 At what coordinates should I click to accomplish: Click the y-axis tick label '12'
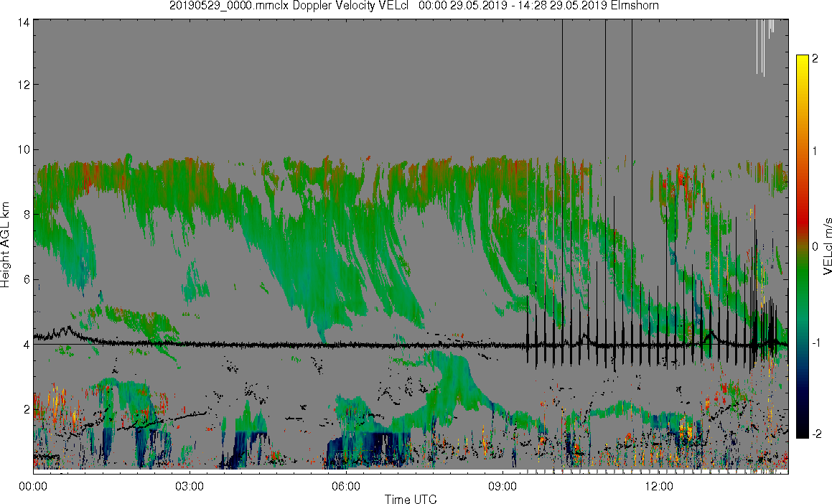23,84
